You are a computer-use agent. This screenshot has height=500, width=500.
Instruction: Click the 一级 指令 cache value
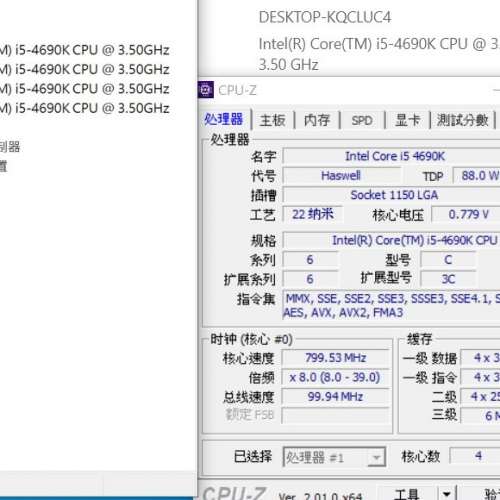click(480, 377)
